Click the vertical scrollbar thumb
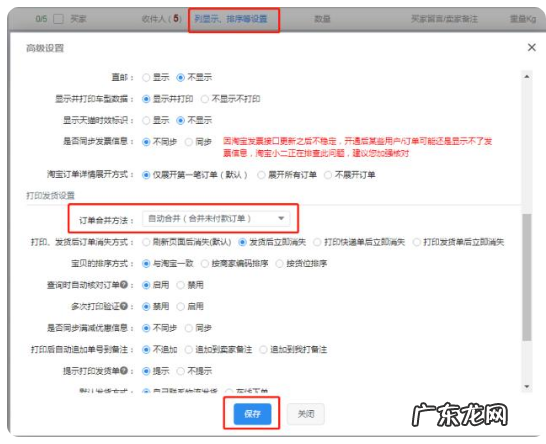The width and height of the screenshot is (546, 444). [x=527, y=277]
